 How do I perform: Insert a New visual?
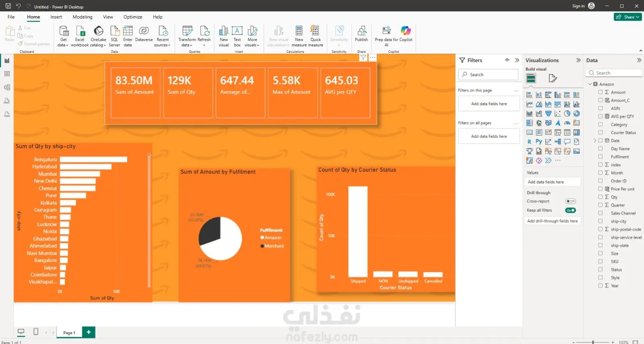224,36
